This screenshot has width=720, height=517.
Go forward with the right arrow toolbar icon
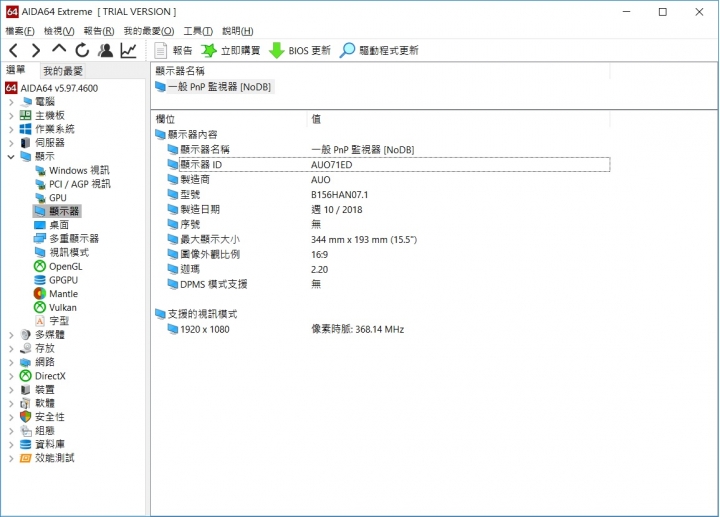(36, 50)
